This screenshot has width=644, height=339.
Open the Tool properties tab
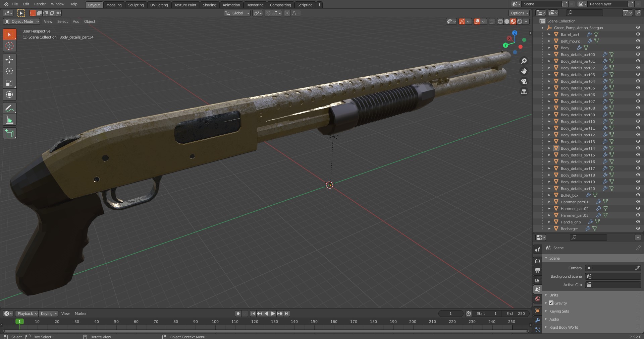coord(538,249)
